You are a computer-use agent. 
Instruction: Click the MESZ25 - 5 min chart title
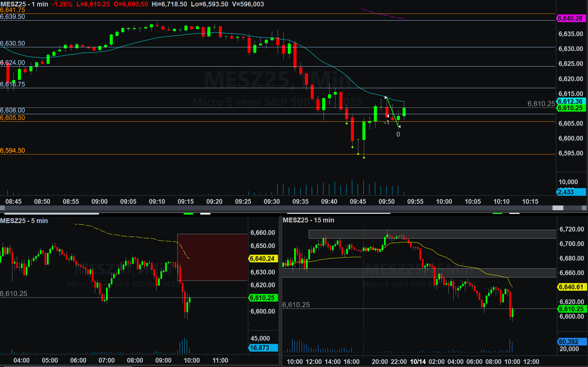pyautogui.click(x=24, y=221)
